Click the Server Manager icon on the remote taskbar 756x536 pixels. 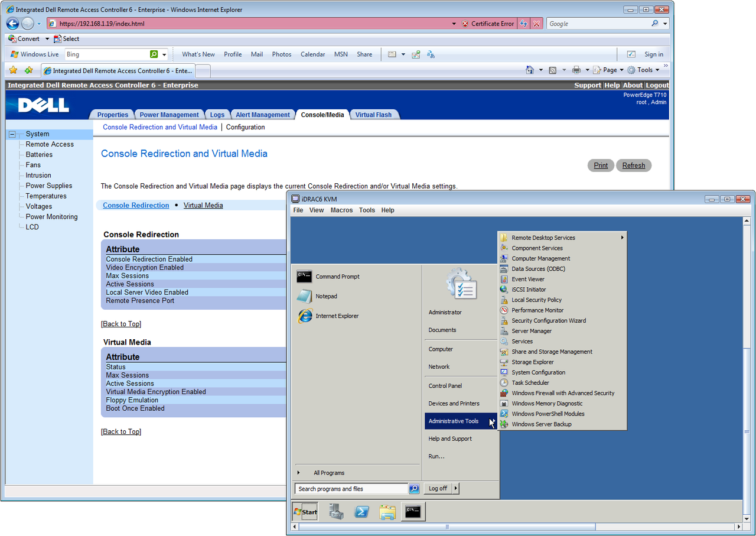[337, 512]
